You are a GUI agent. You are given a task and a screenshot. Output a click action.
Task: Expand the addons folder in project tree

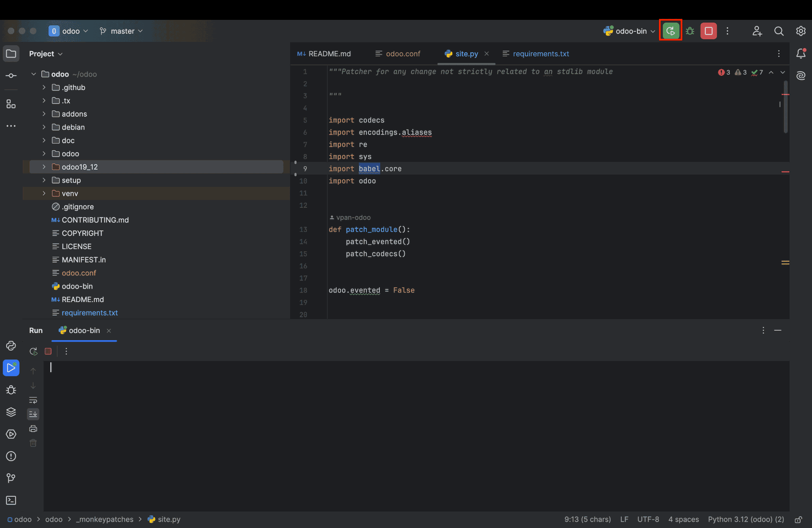(x=44, y=114)
